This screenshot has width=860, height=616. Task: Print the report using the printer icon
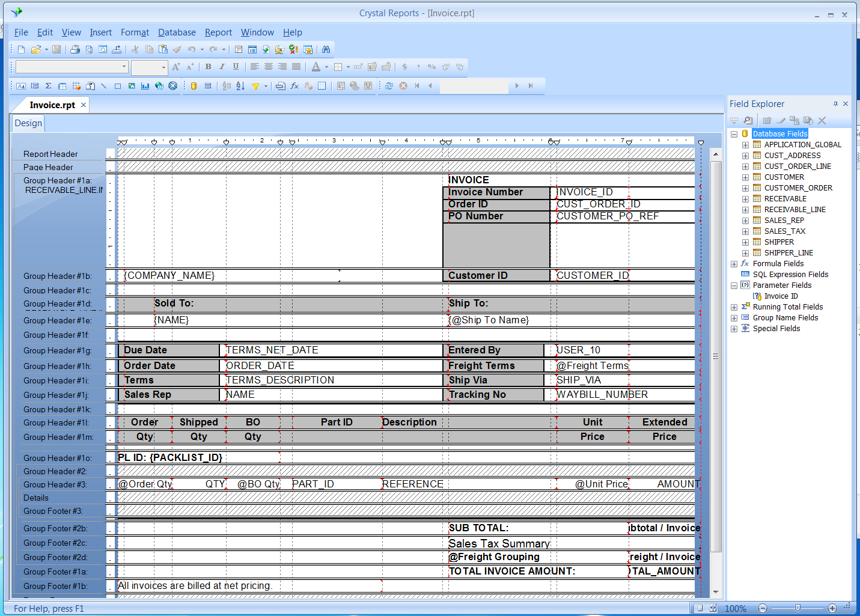(75, 49)
